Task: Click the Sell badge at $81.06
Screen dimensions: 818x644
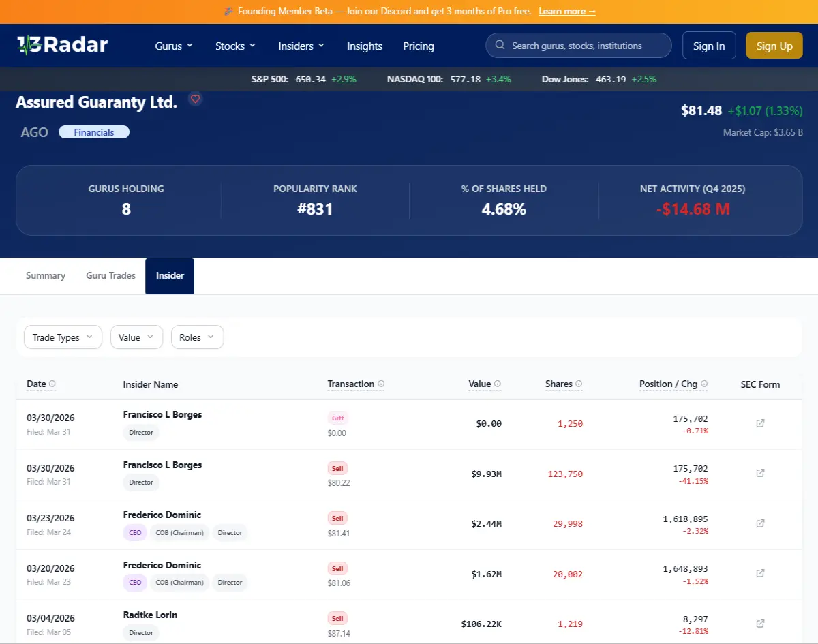Action: 337,568
